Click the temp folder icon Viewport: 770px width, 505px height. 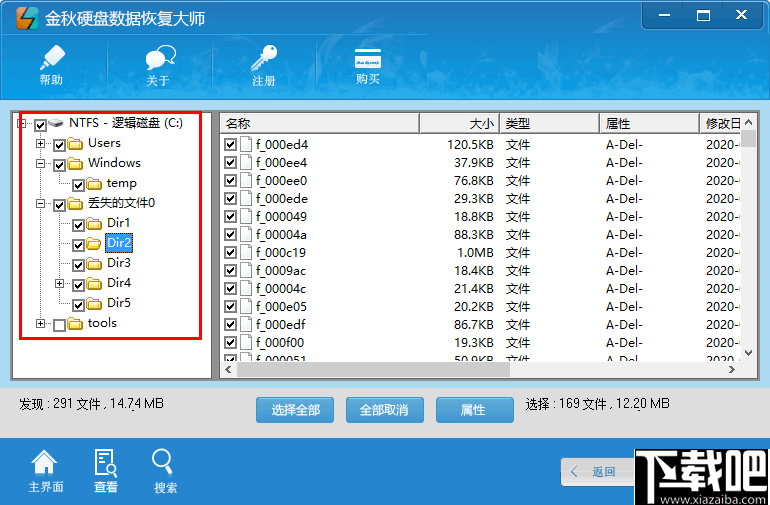click(x=94, y=184)
